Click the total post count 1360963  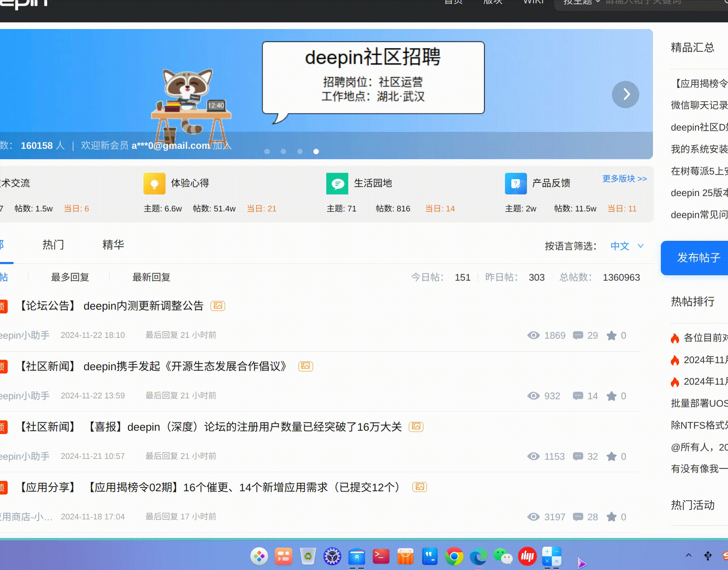coord(621,278)
